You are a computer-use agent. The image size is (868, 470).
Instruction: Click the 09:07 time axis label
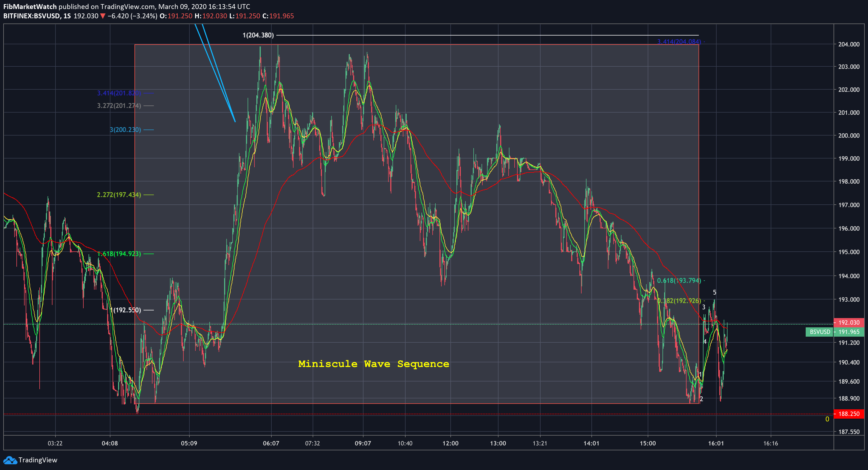click(x=363, y=443)
